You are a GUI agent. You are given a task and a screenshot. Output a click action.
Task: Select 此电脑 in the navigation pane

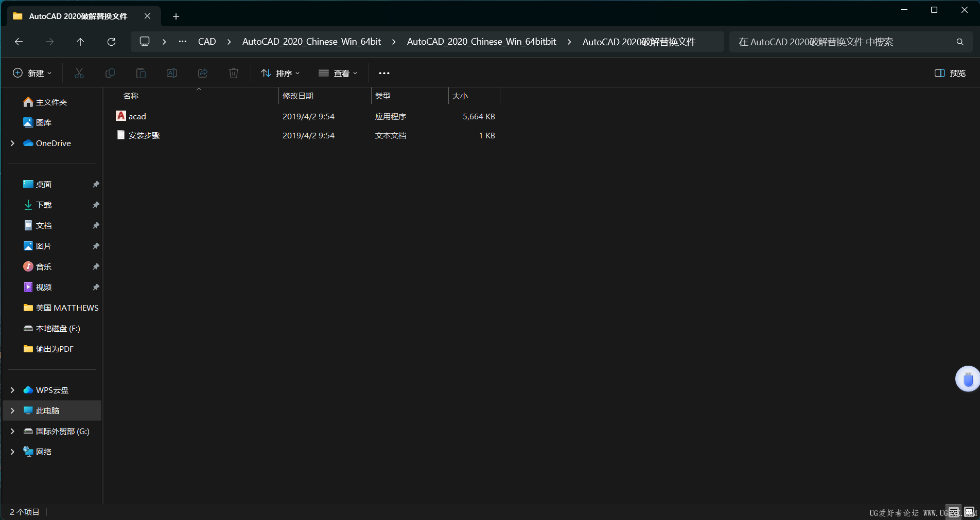coord(52,410)
